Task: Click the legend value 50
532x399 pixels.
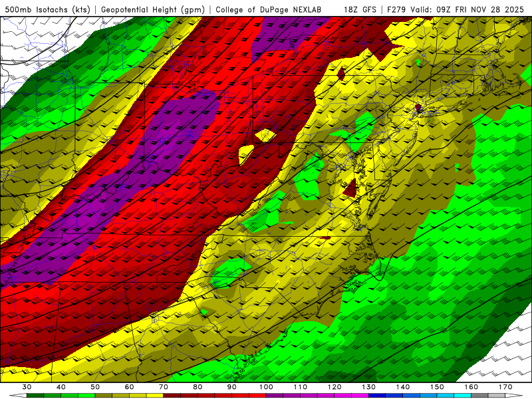Action: click(95, 387)
